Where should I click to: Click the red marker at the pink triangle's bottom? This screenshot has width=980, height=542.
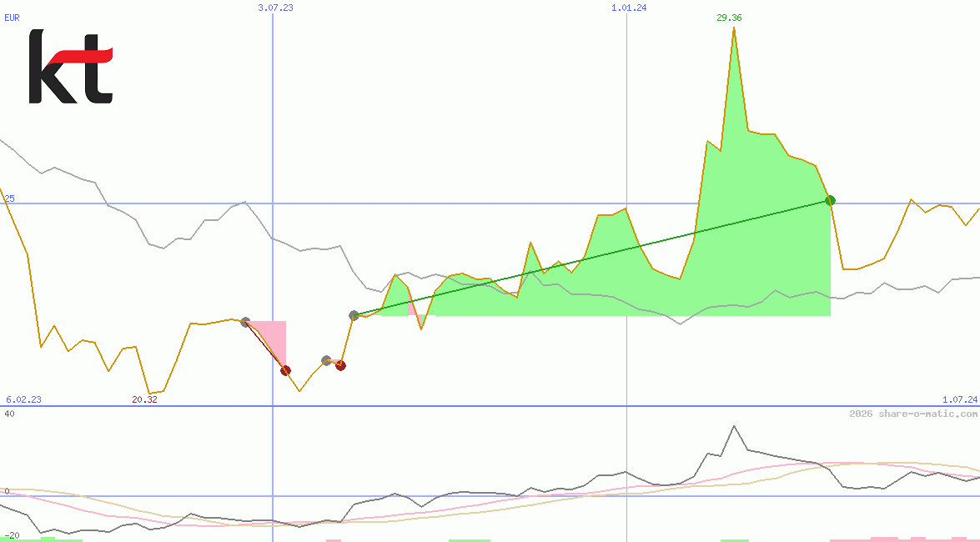pos(285,370)
